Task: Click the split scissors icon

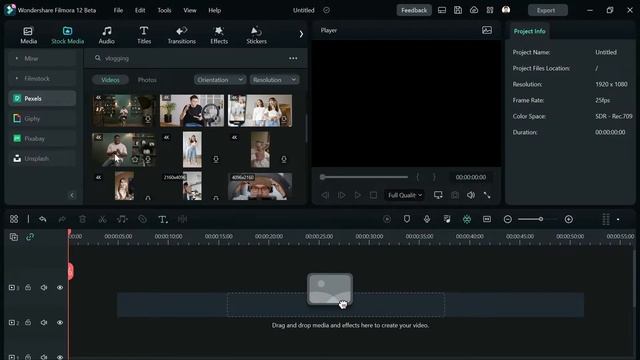Action: pos(102,219)
